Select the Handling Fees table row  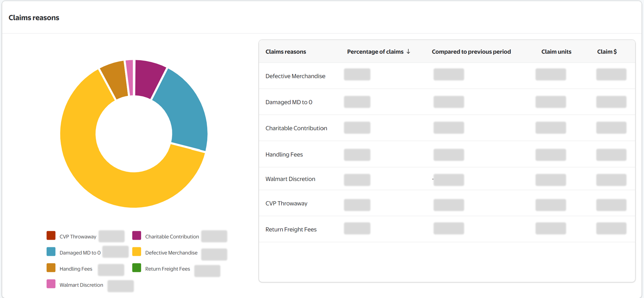click(x=284, y=155)
